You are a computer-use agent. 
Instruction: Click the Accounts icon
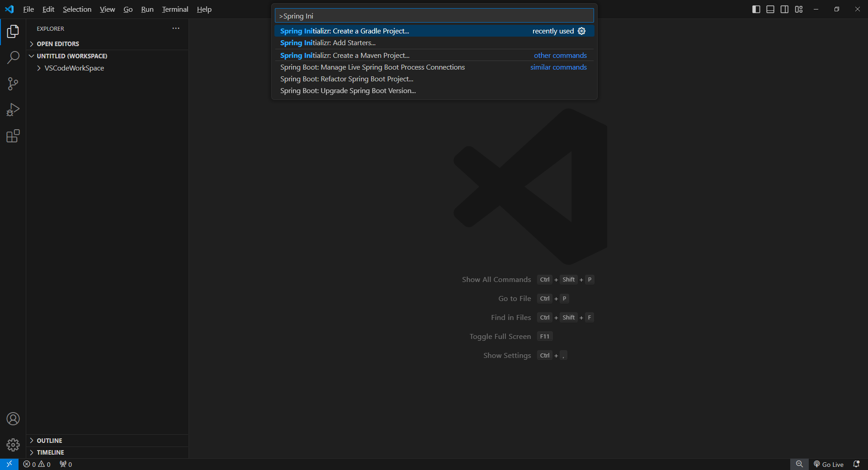click(13, 419)
